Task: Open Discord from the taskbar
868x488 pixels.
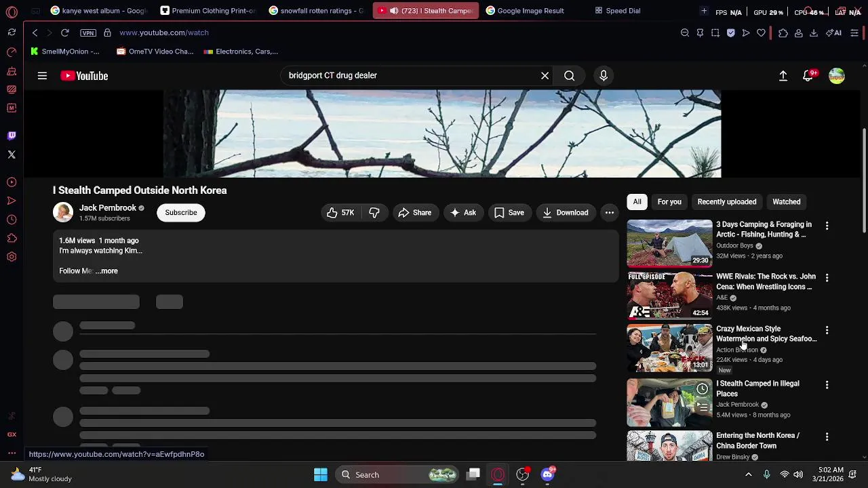Action: click(547, 474)
